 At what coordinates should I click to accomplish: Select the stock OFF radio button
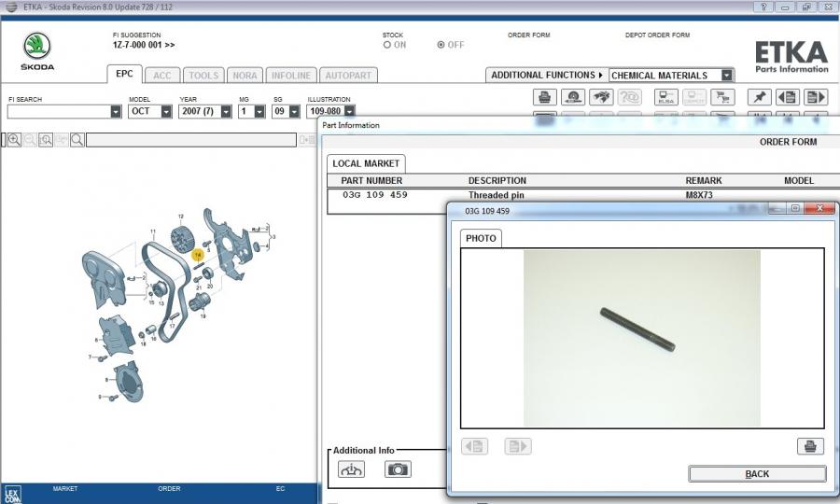tap(441, 45)
